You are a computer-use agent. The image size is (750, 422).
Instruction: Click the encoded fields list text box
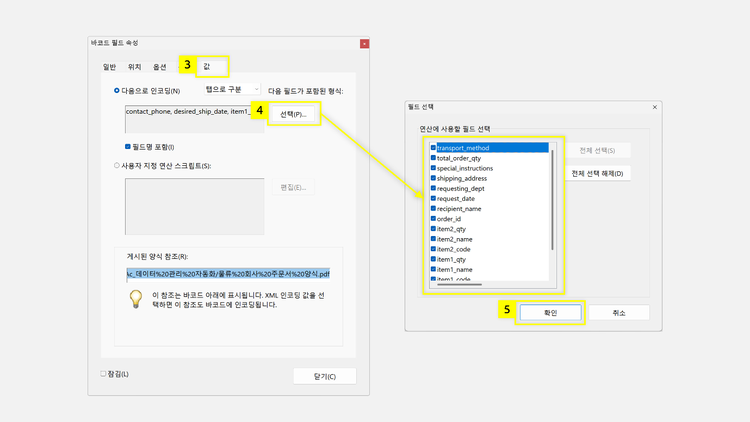coord(195,119)
